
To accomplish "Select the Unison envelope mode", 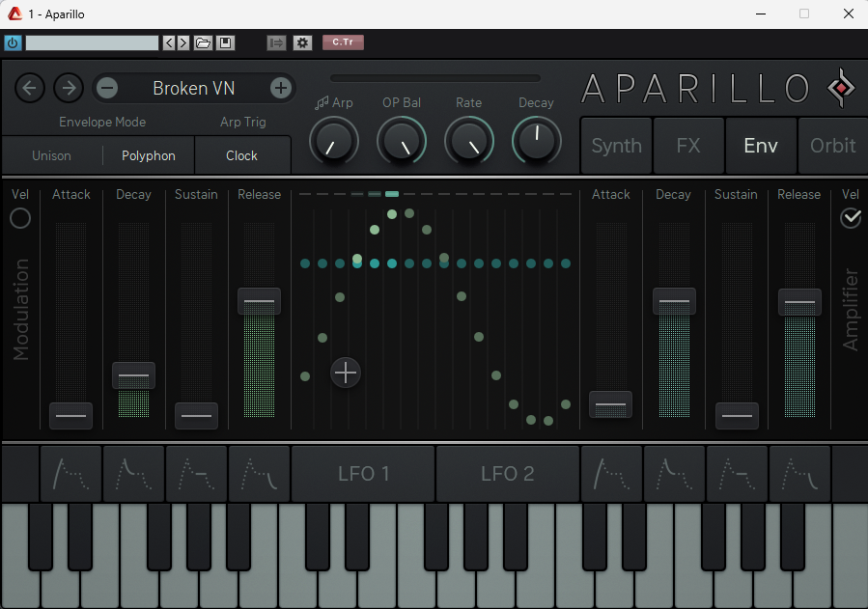I will coord(51,156).
